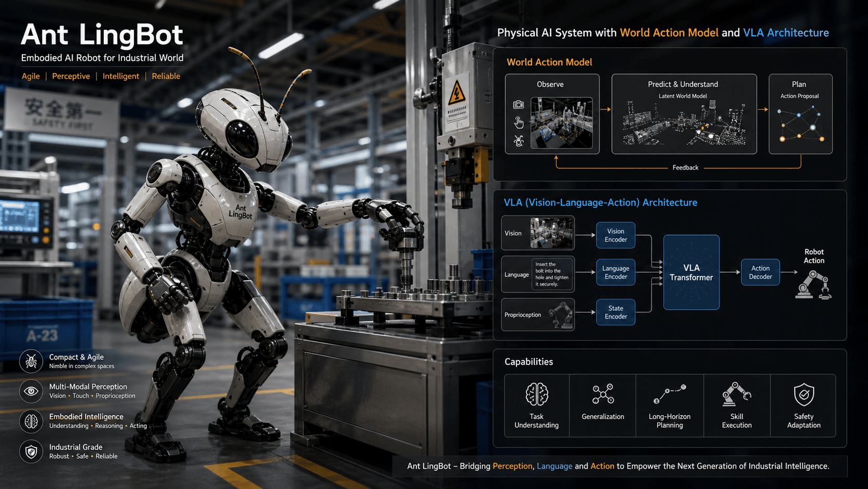
Task: Click the hand touch icon in Observe panel
Action: tap(518, 123)
